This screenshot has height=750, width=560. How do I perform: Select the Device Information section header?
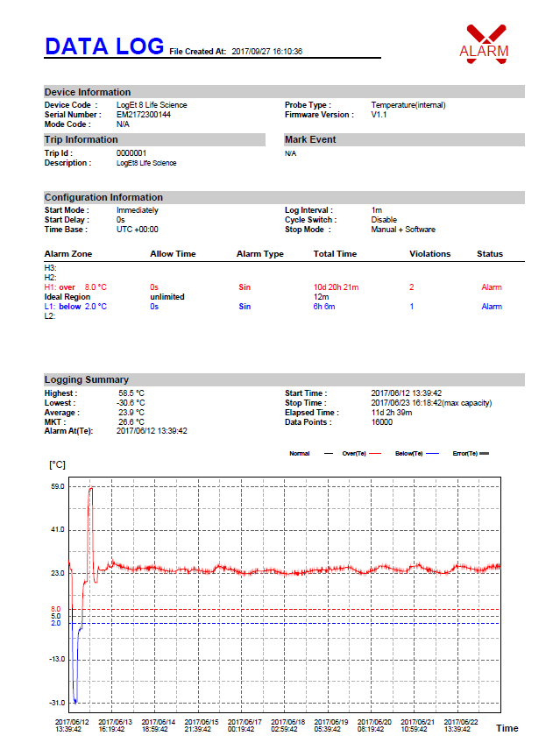pos(88,92)
